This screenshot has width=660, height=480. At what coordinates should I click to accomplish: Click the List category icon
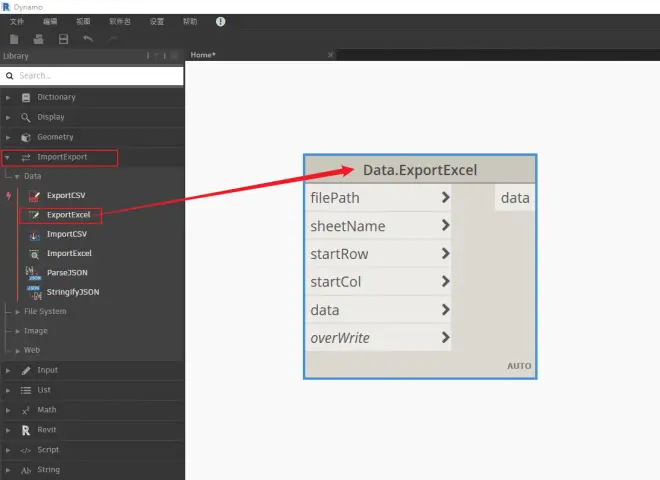click(26, 390)
